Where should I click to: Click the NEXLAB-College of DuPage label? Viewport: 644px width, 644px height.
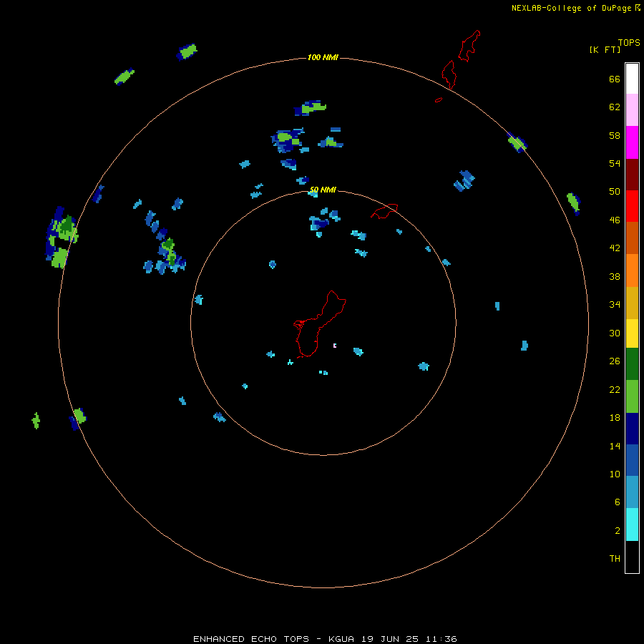(571, 8)
